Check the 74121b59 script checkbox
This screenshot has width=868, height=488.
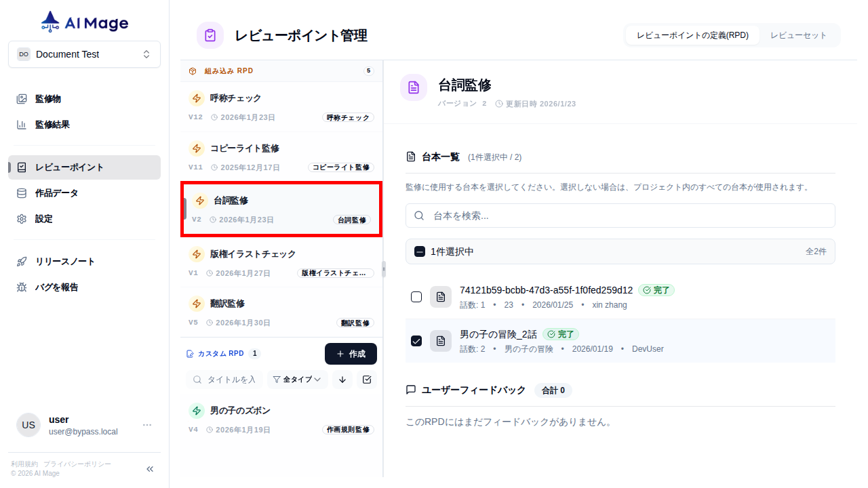[416, 297]
